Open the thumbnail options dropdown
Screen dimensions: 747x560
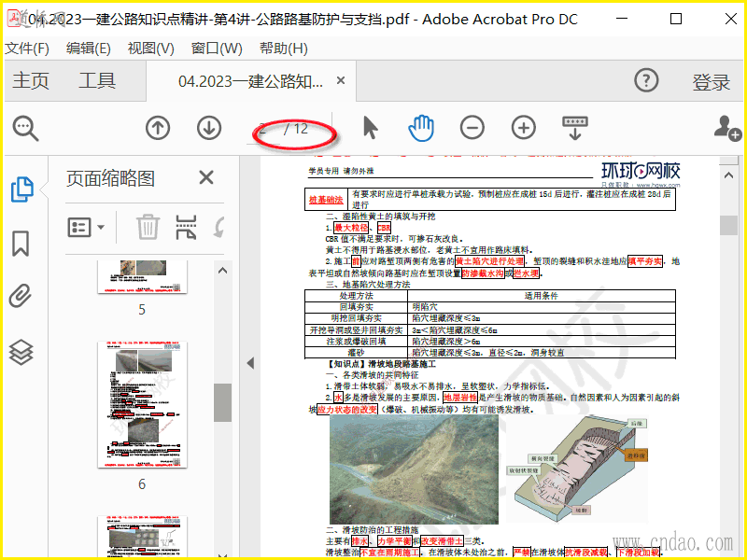pos(86,227)
